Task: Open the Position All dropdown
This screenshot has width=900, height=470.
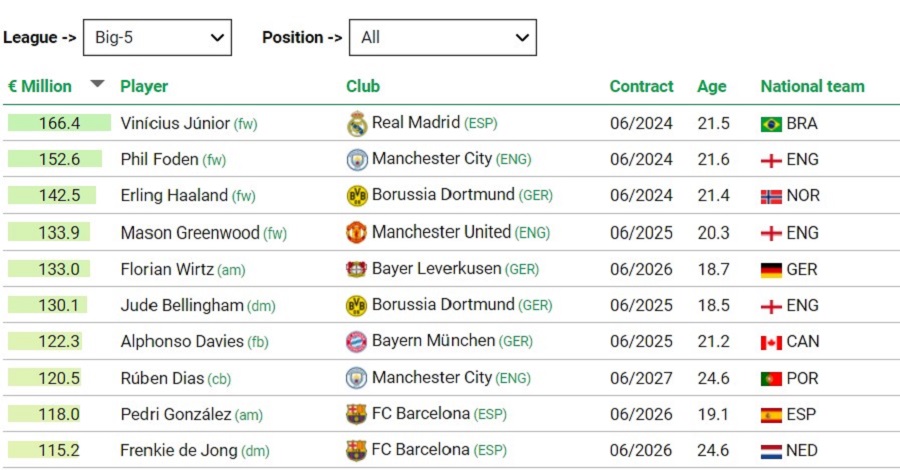Action: [443, 38]
